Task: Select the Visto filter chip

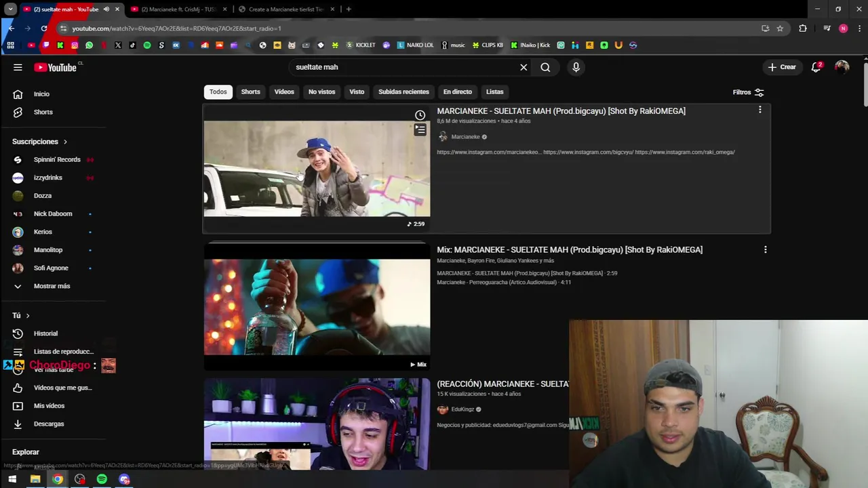Action: [x=357, y=91]
